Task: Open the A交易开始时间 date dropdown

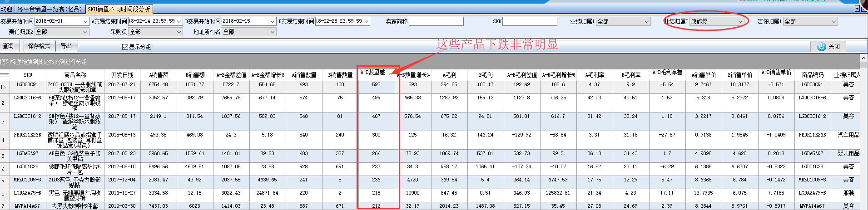Action: pos(85,21)
